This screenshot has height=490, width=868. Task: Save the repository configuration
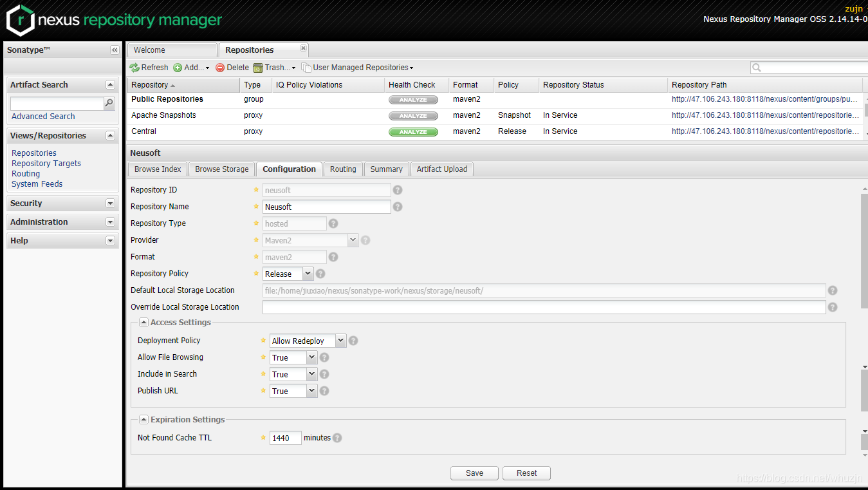click(x=475, y=473)
